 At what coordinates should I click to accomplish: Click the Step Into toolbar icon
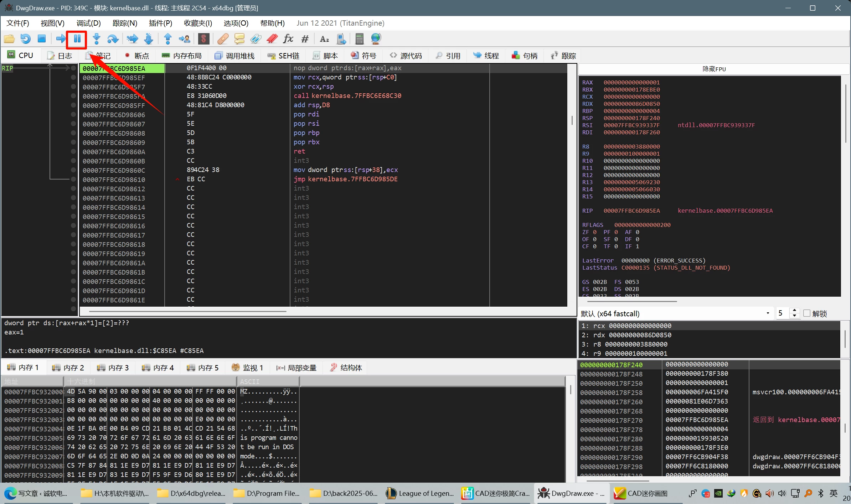click(x=96, y=39)
